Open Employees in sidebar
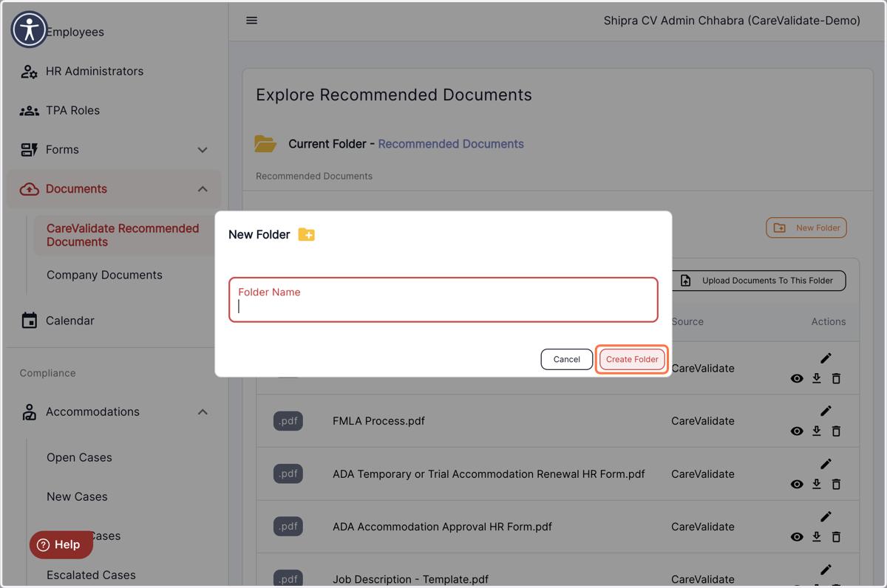This screenshot has width=887, height=588. [x=75, y=33]
